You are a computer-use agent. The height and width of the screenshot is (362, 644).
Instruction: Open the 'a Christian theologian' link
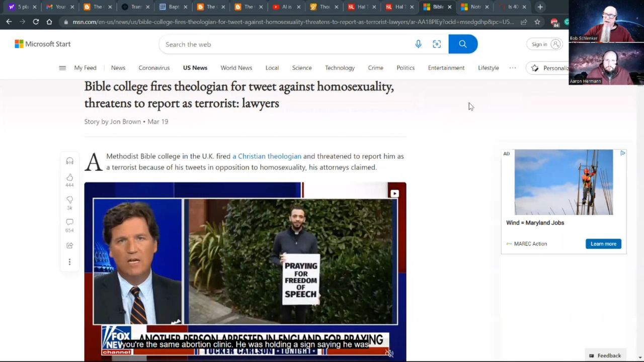click(267, 156)
